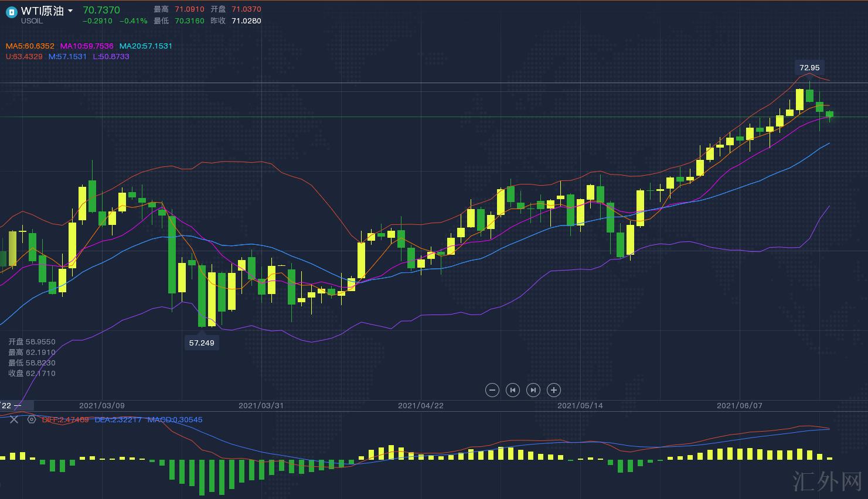Click the MA20 indicator label
This screenshot has width=868, height=499.
point(146,46)
